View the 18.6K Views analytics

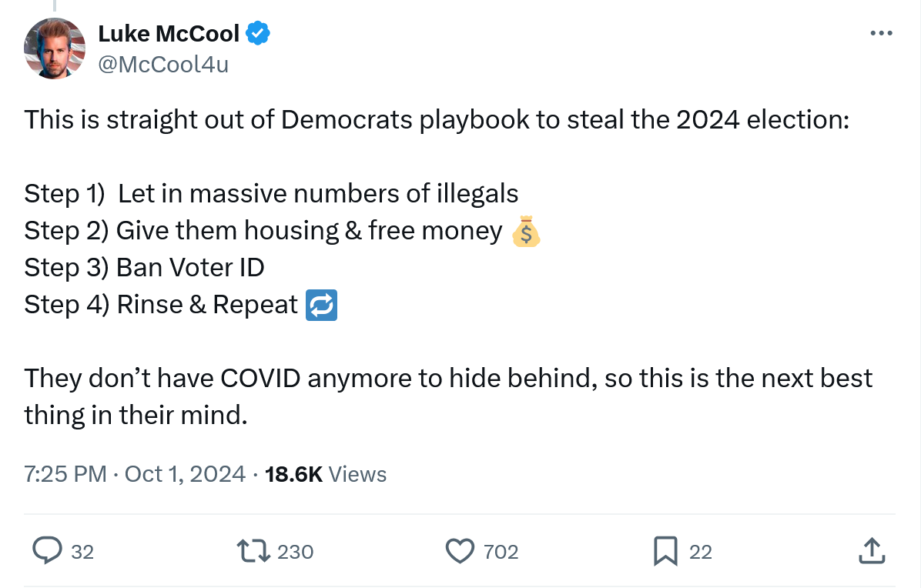tap(325, 473)
